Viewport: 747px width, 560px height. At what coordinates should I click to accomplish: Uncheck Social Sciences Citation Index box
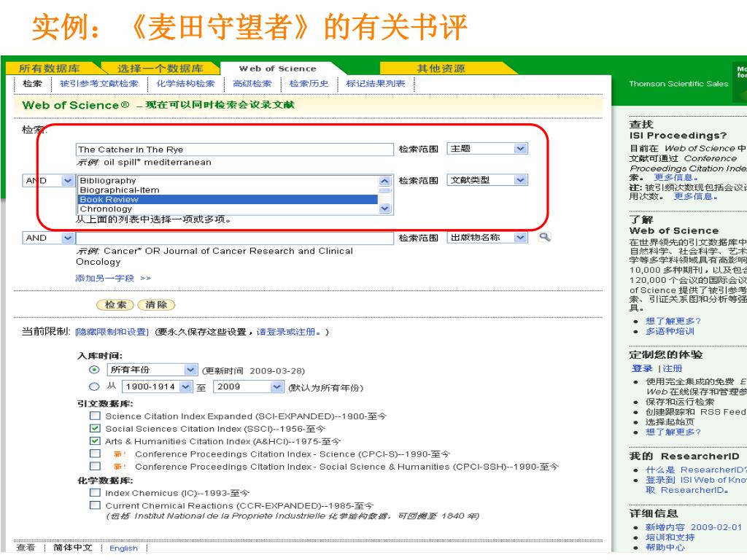coord(96,428)
